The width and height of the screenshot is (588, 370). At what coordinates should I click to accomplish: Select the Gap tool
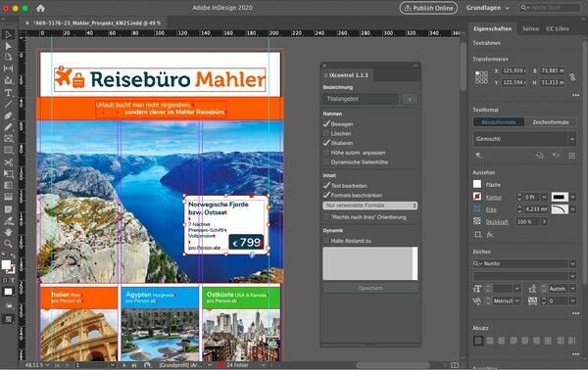click(x=8, y=69)
